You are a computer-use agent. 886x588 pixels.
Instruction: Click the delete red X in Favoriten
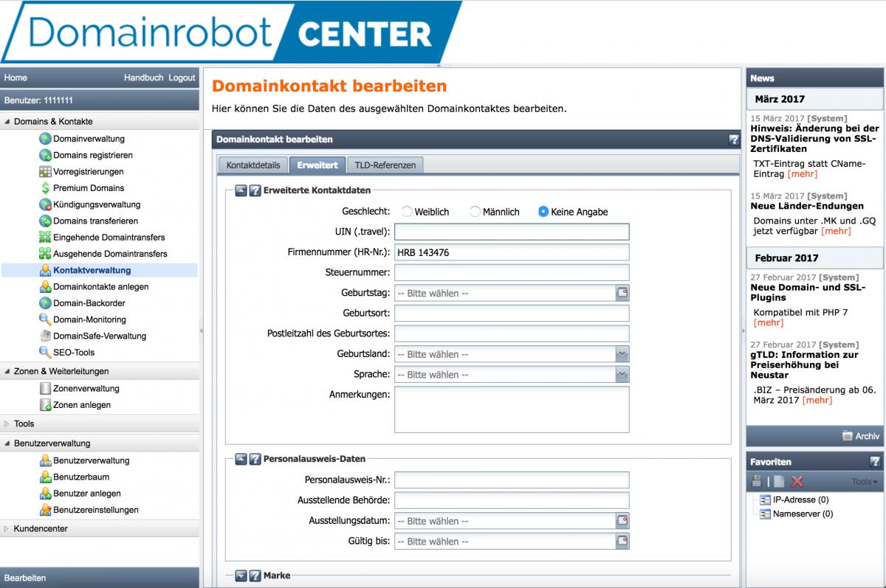click(x=797, y=481)
